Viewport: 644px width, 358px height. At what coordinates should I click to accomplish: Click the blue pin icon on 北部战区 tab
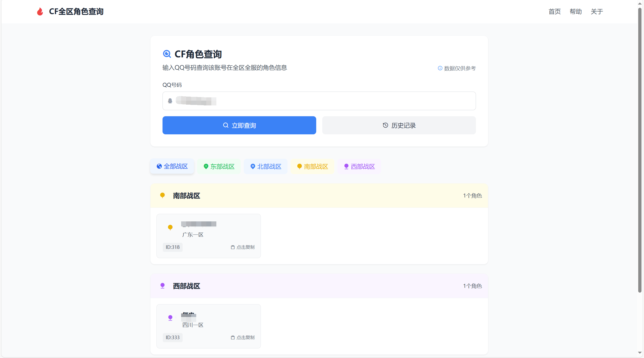click(253, 166)
